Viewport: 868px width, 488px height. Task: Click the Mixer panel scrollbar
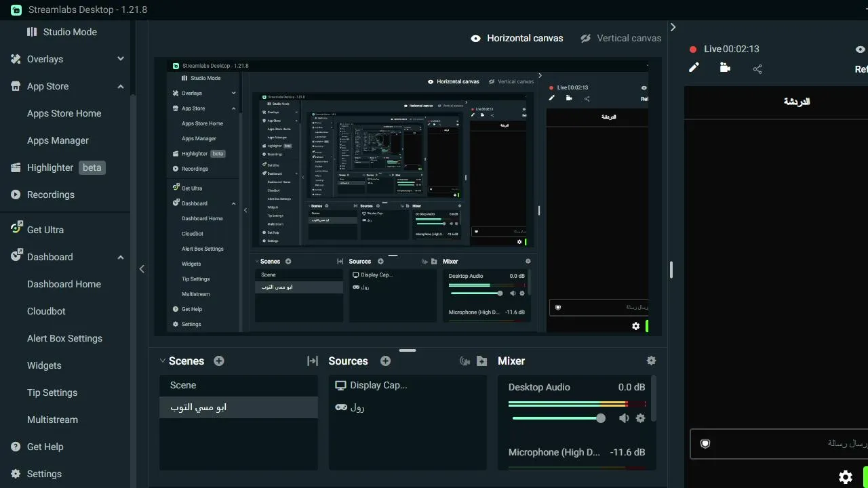click(653, 399)
